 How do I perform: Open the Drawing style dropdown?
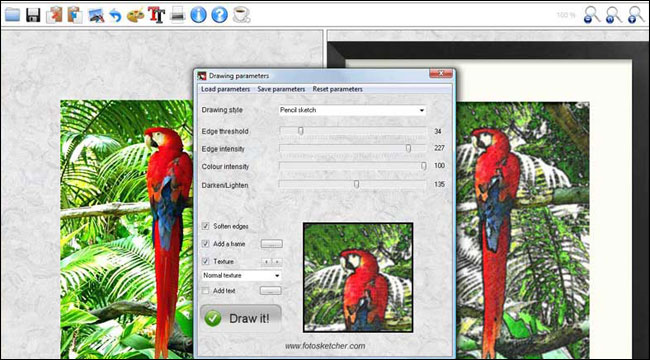352,110
